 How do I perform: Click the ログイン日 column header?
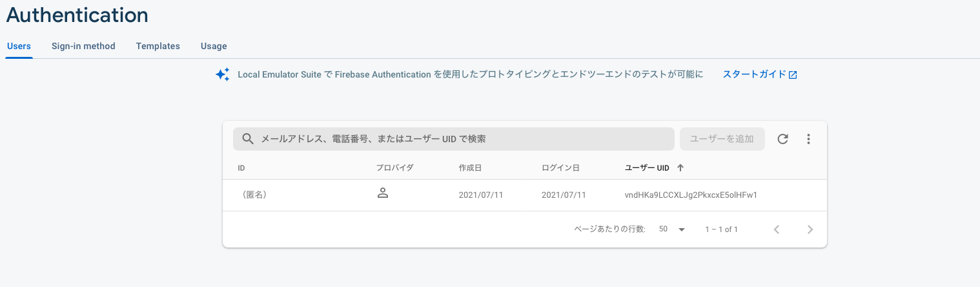tap(560, 168)
